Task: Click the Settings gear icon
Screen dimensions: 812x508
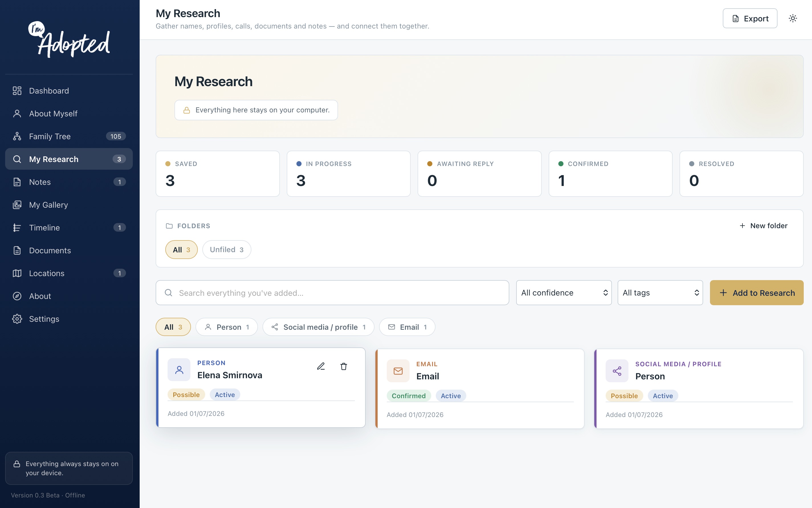Action: click(17, 319)
